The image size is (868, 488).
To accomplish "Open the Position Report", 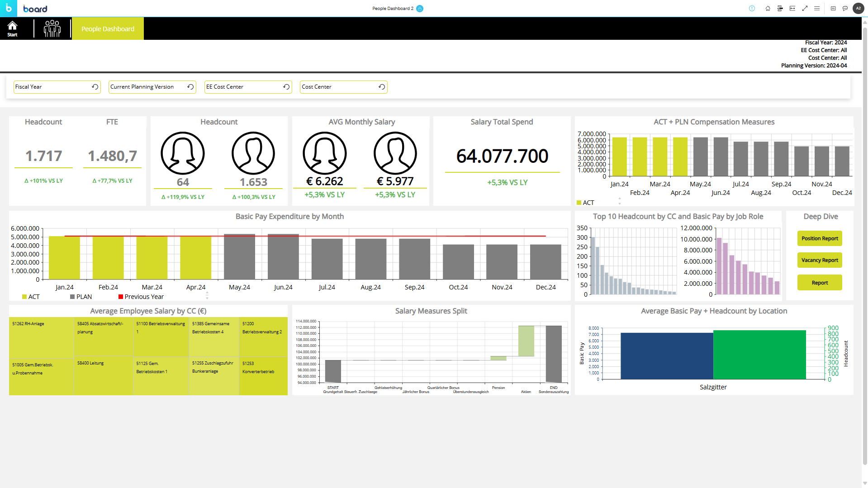I will coord(819,238).
